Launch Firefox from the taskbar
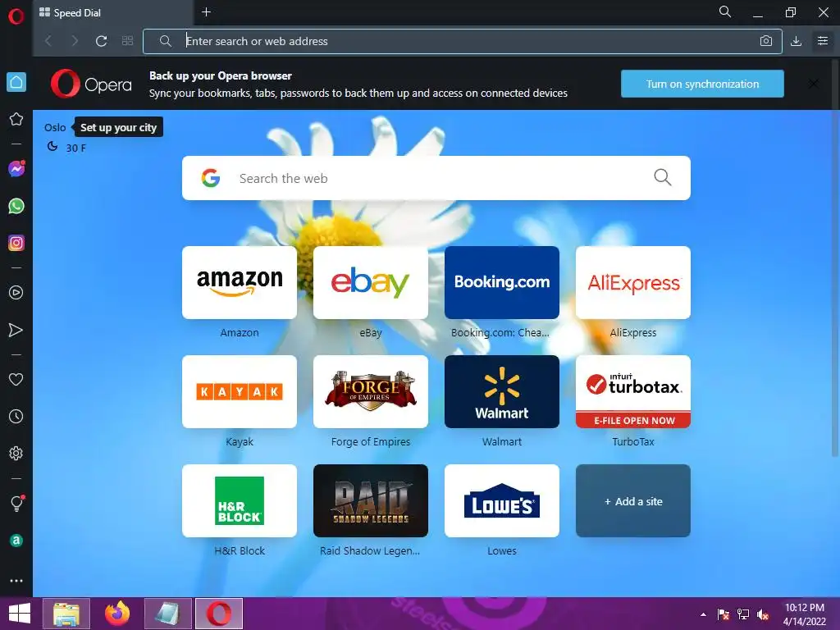 point(117,614)
